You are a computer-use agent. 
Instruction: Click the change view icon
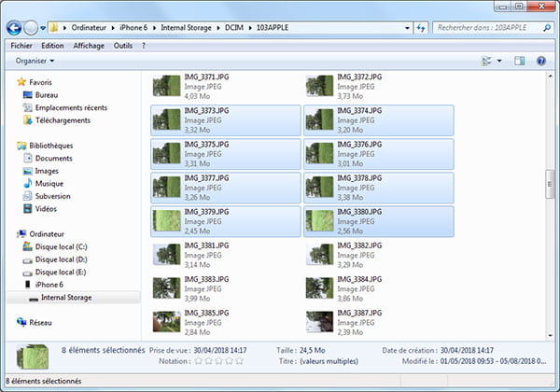tap(486, 62)
